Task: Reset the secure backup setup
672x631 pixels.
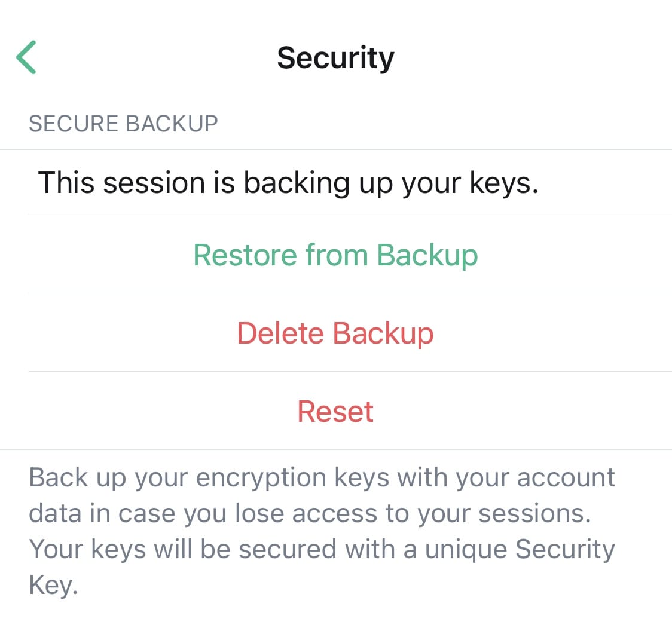Action: coord(335,411)
